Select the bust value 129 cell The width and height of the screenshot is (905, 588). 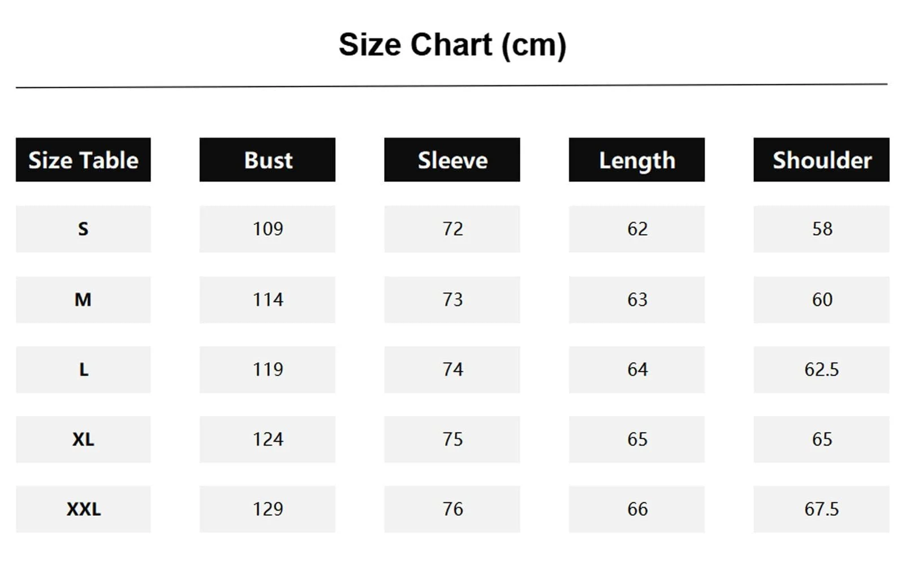point(268,509)
